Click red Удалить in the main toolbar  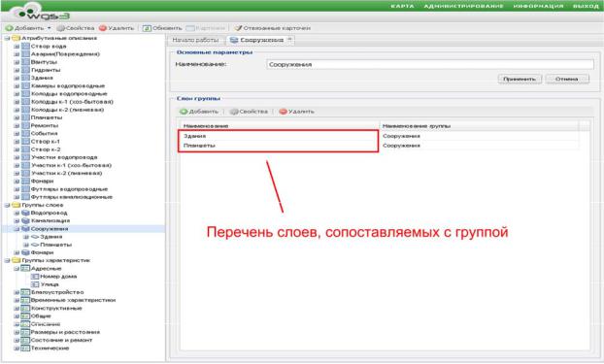[x=117, y=28]
